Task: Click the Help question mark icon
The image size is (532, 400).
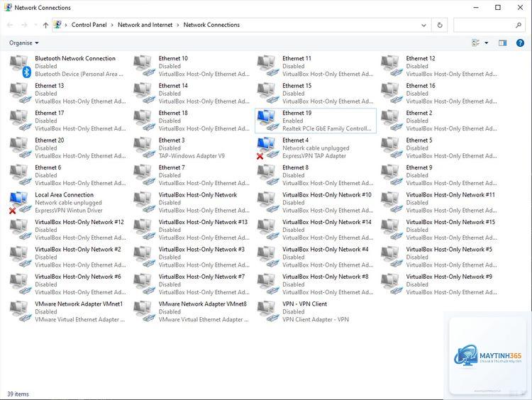Action: pyautogui.click(x=520, y=43)
